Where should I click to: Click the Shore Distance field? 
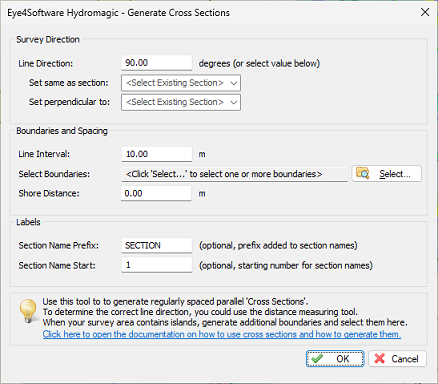(156, 193)
